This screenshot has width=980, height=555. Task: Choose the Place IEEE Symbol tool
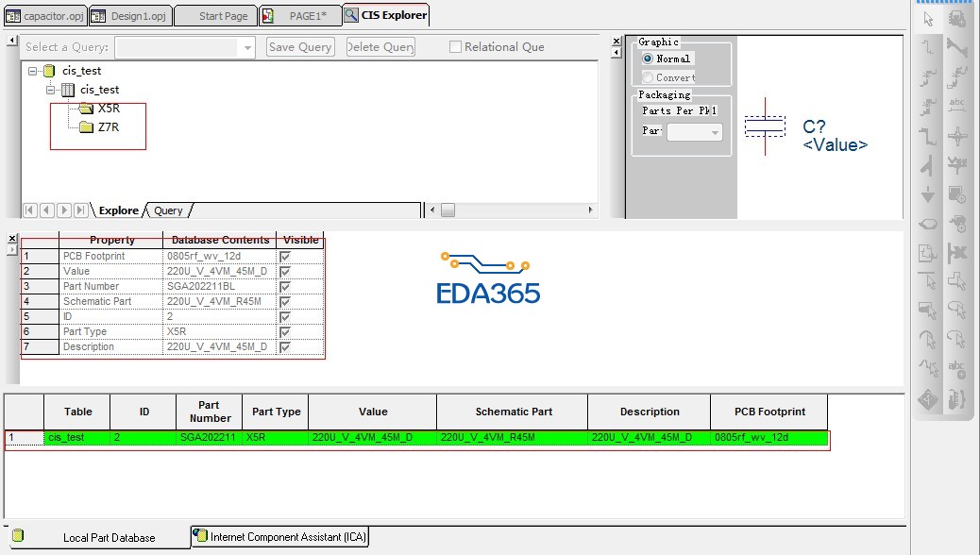928,398
